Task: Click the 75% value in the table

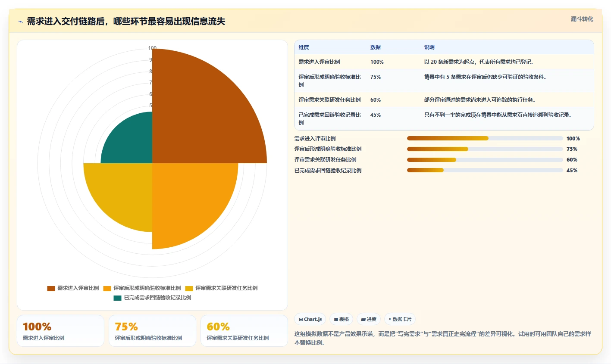Action: point(375,77)
